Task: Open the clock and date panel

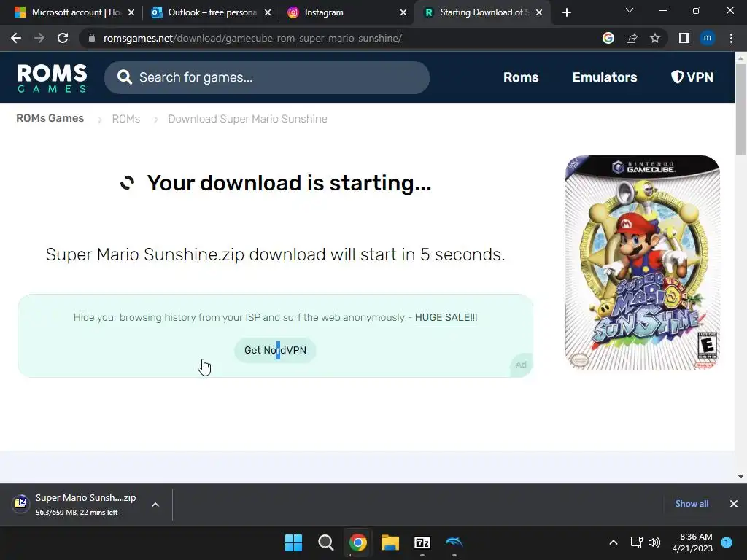Action: (692, 542)
